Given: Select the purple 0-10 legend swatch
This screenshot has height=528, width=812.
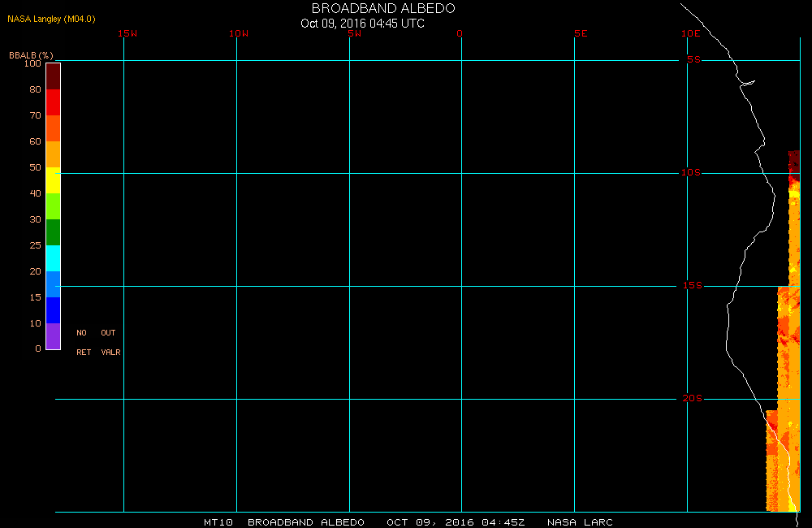Looking at the screenshot, I should (54, 335).
